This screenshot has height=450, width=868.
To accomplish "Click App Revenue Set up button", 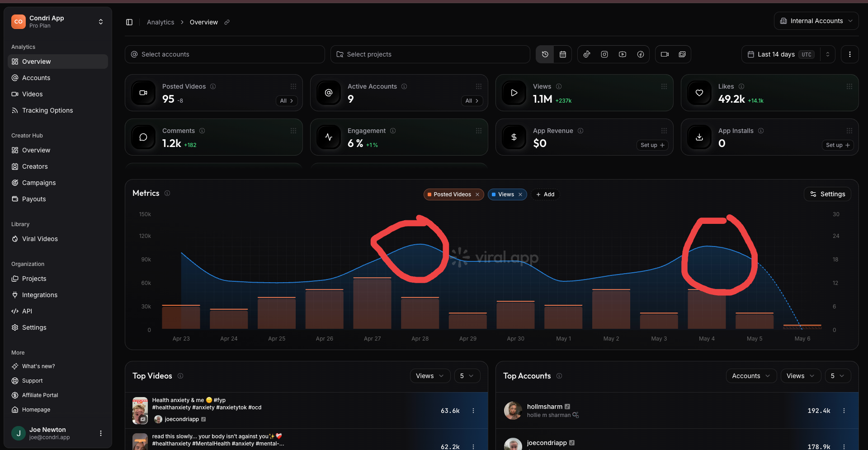I will (x=652, y=145).
